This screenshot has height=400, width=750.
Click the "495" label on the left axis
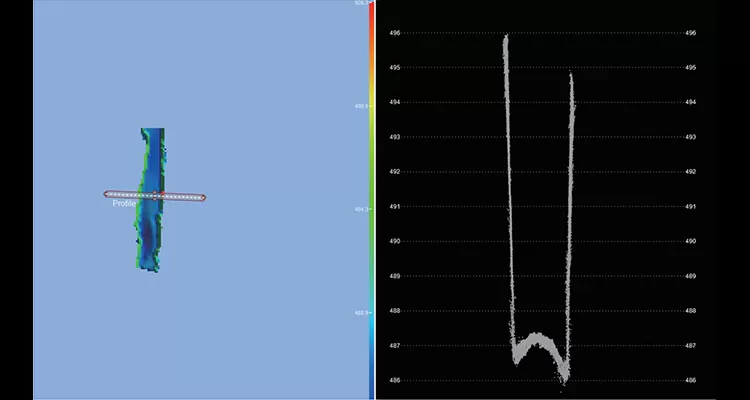(x=395, y=67)
